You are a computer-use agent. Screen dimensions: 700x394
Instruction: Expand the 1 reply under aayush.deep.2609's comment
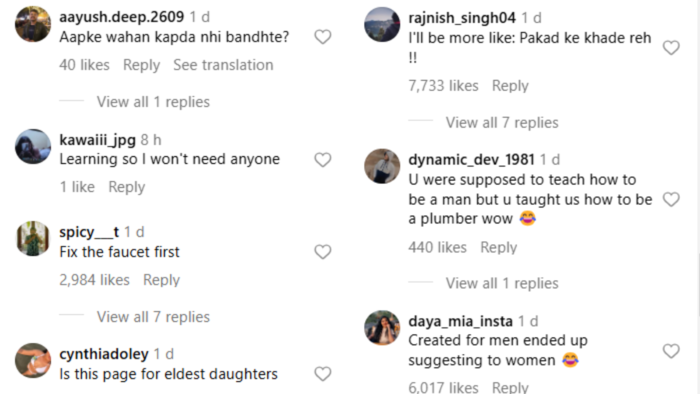coord(153,102)
